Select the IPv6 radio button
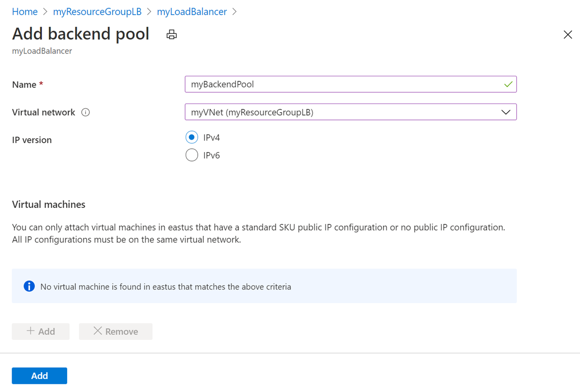Image resolution: width=580 pixels, height=392 pixels. (x=192, y=155)
